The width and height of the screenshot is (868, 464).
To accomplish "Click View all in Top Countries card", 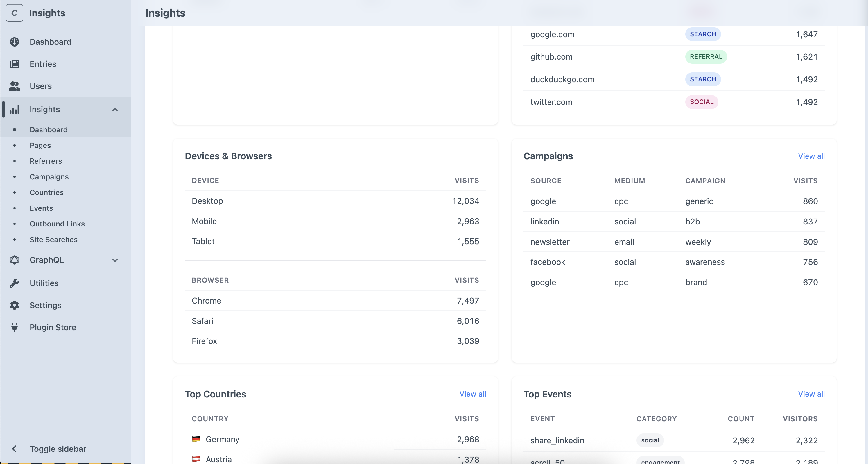I will (x=472, y=394).
